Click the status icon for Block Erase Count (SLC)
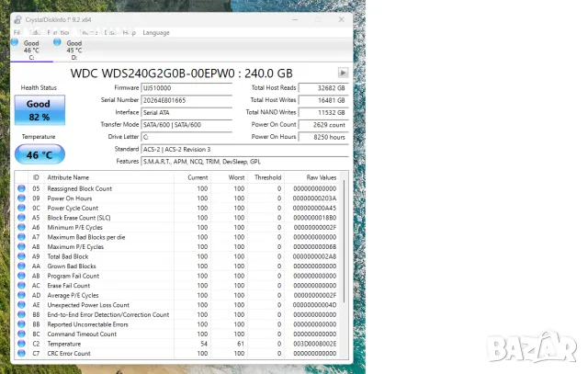The width and height of the screenshot is (588, 374). (21, 218)
